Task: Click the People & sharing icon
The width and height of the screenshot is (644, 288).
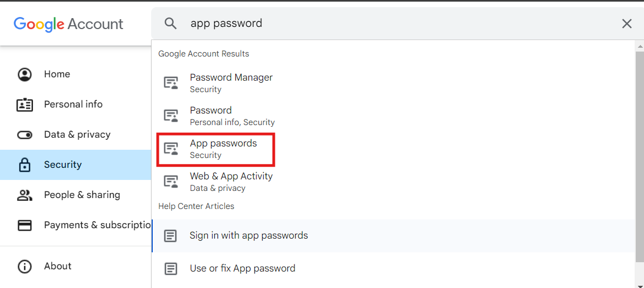Action: (x=25, y=195)
